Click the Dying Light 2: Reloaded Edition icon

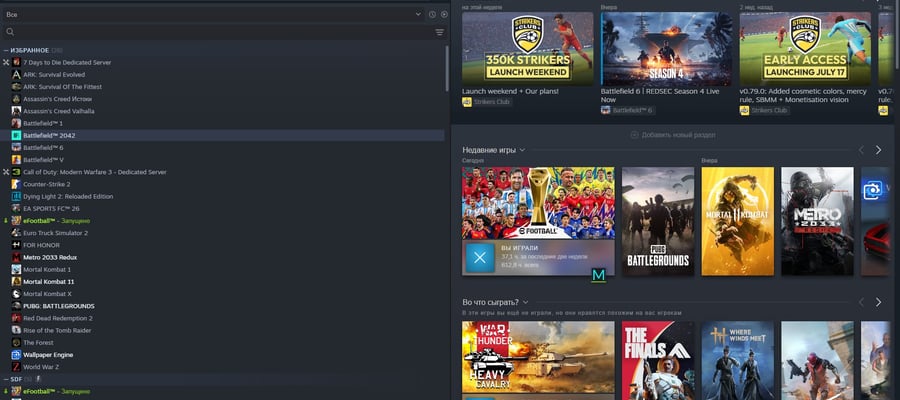(16, 196)
